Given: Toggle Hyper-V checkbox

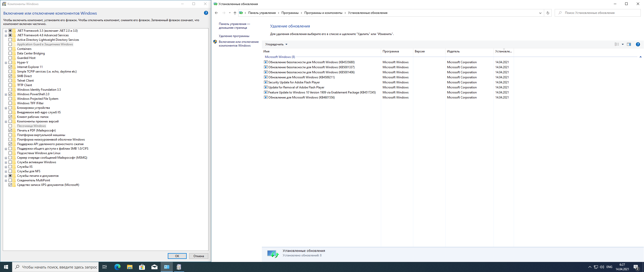Looking at the screenshot, I should (10, 62).
